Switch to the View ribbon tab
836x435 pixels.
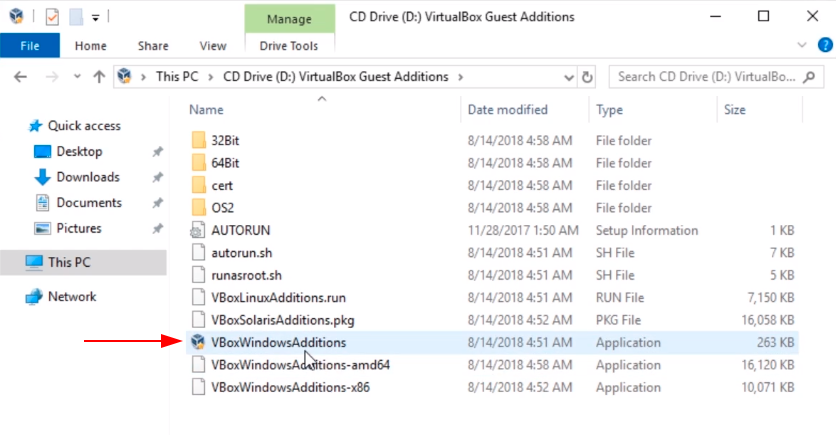tap(213, 46)
